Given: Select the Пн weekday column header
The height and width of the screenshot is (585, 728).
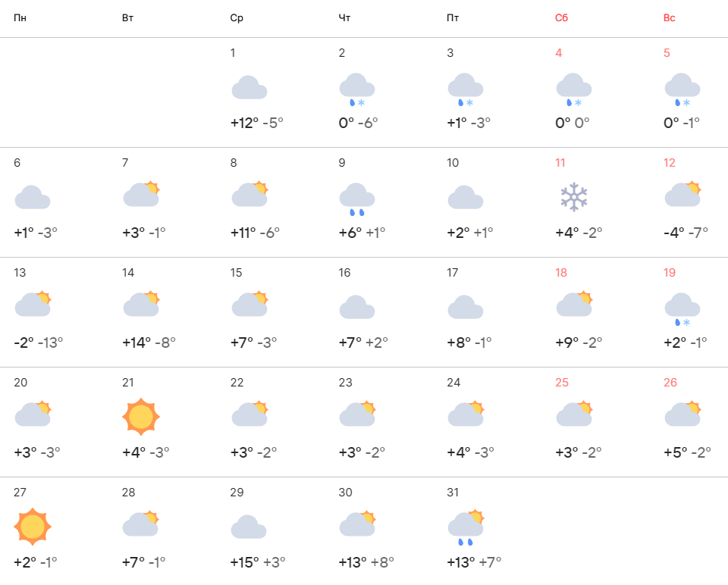Looking at the screenshot, I should [x=20, y=18].
